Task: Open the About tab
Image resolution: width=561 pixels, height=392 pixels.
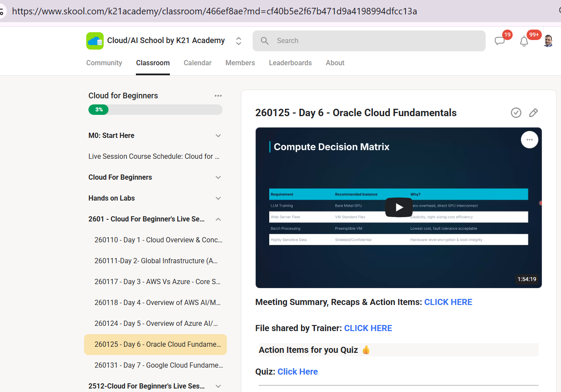Action: (x=335, y=63)
